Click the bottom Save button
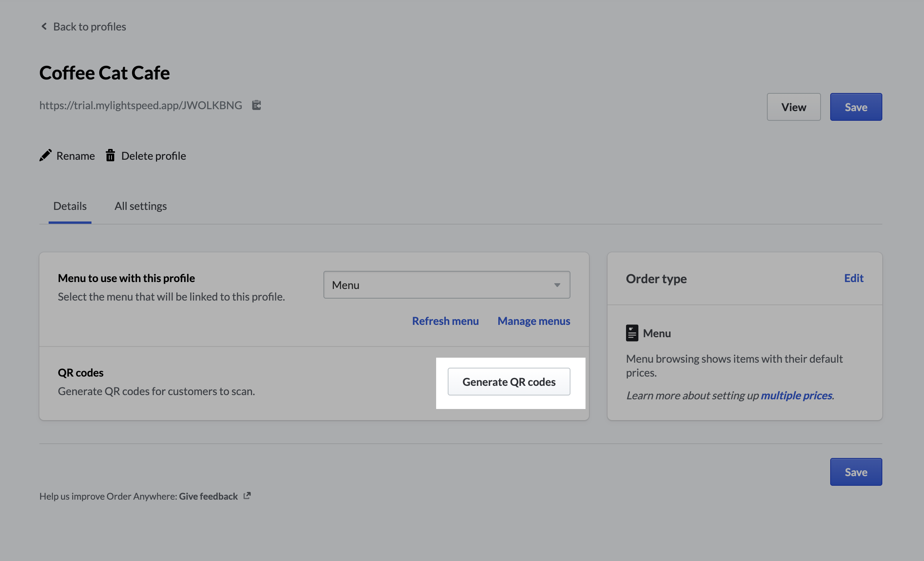The width and height of the screenshot is (924, 561). pyautogui.click(x=856, y=472)
